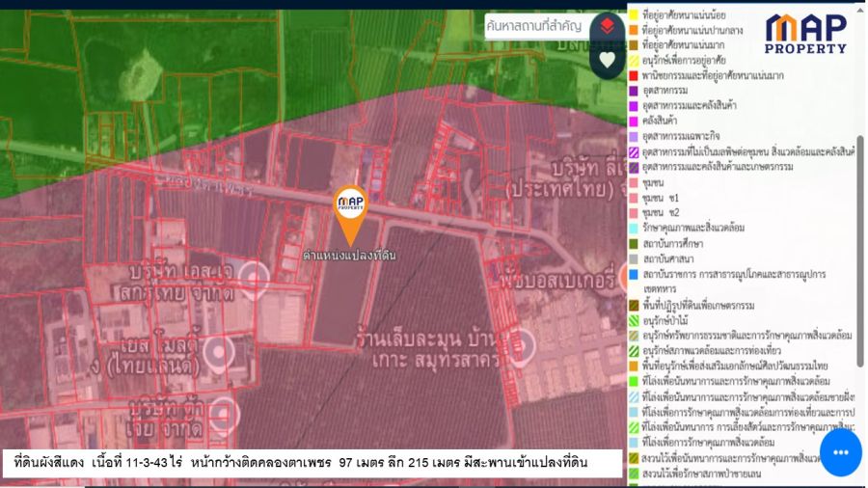Click blue สถาบันราชการ legend swatch
The image size is (868, 488).
(x=634, y=274)
